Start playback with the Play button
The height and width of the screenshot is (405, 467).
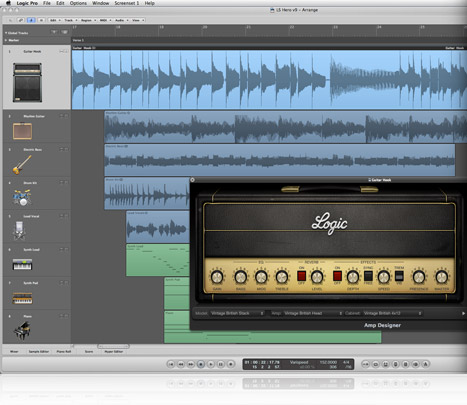click(211, 364)
